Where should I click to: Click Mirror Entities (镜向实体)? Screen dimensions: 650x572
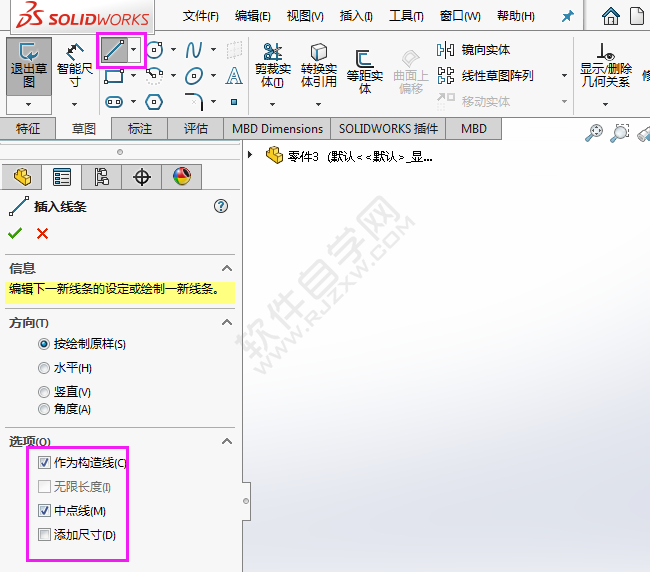[473, 50]
